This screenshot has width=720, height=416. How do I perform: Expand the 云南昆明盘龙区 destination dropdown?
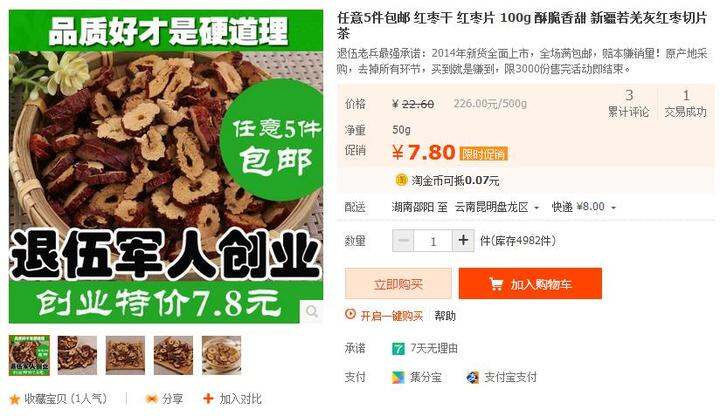(497, 207)
